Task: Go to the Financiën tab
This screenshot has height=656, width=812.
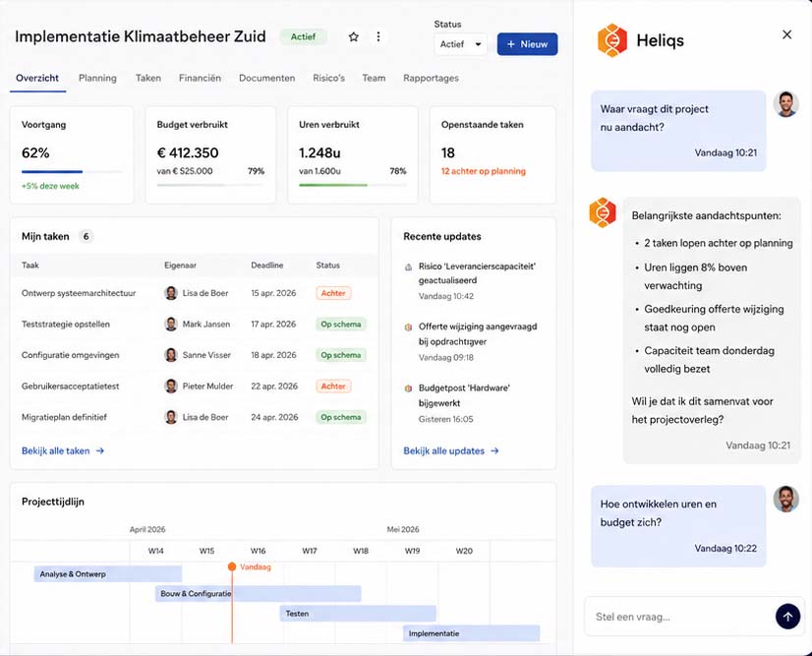Action: point(200,79)
